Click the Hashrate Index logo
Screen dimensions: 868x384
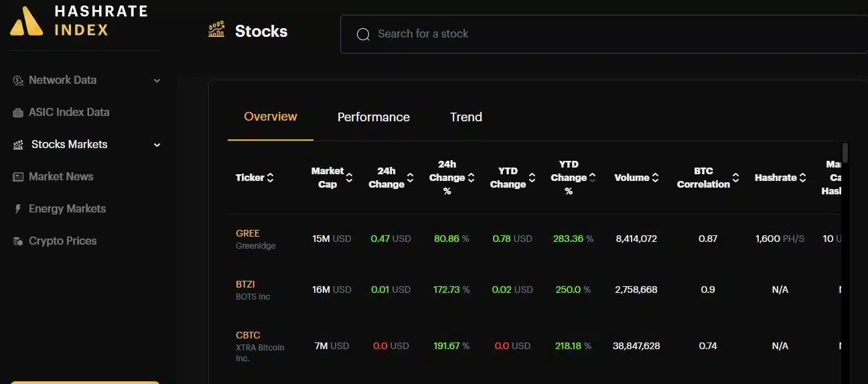79,21
